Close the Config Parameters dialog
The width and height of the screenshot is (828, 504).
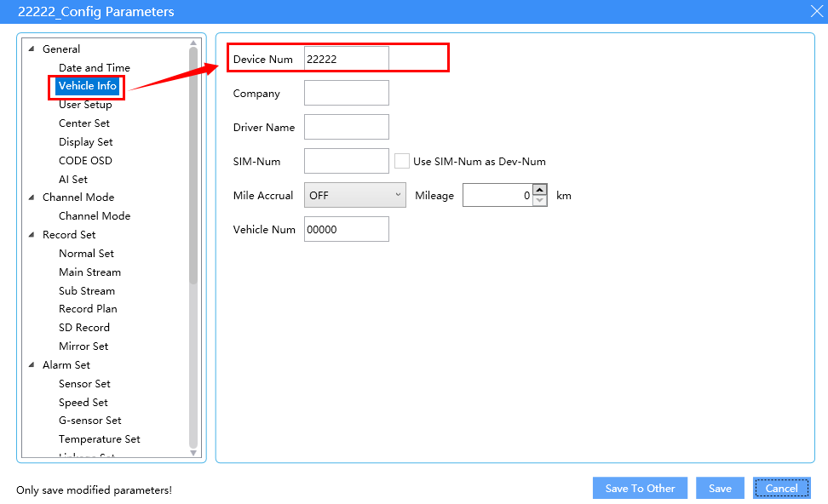(x=816, y=12)
